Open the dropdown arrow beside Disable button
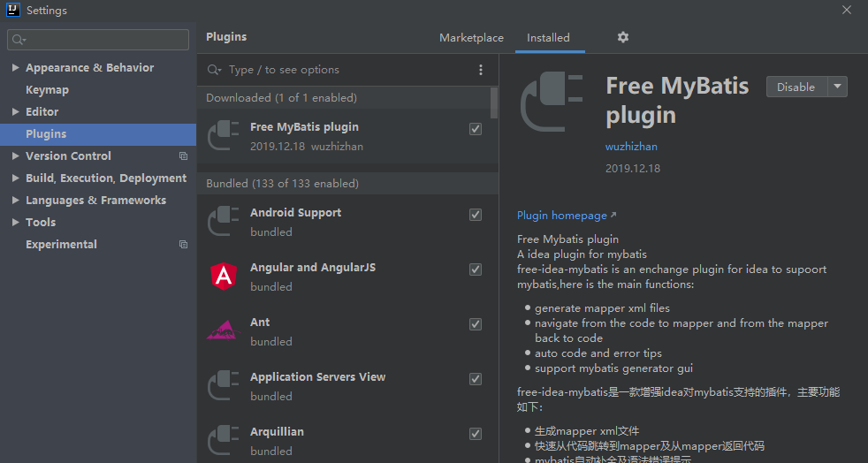 837,87
